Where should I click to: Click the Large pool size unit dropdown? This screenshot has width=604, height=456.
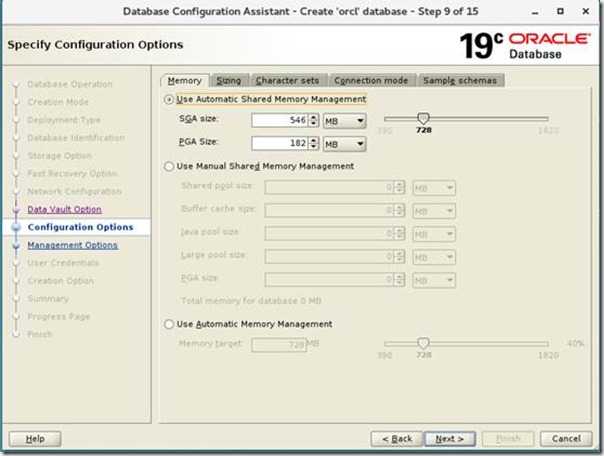click(434, 257)
